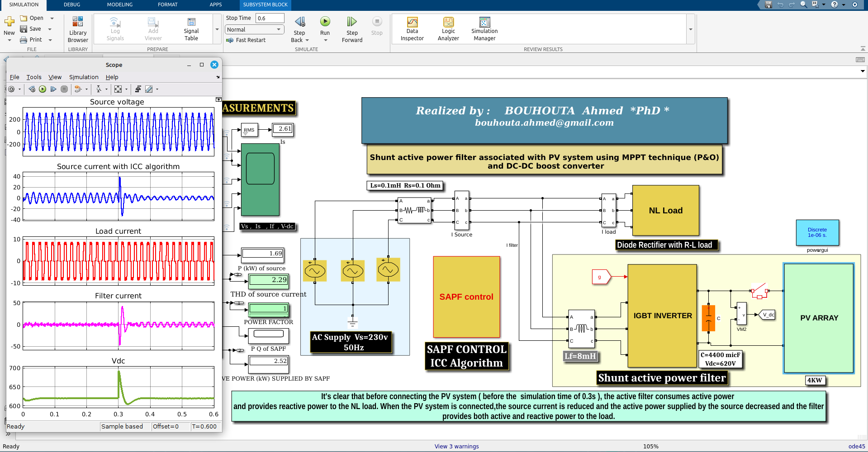The image size is (868, 452).
Task: Expand the Prepare gallery arrow
Action: click(217, 29)
